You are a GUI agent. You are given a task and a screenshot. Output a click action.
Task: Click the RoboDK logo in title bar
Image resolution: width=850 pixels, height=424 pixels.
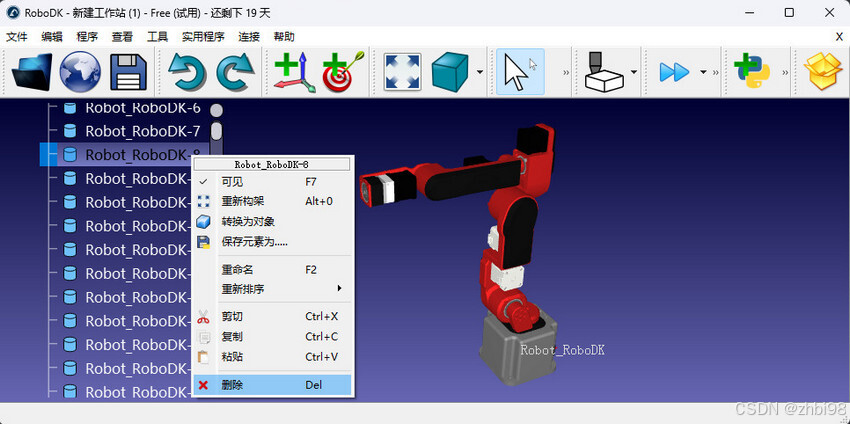(x=14, y=12)
